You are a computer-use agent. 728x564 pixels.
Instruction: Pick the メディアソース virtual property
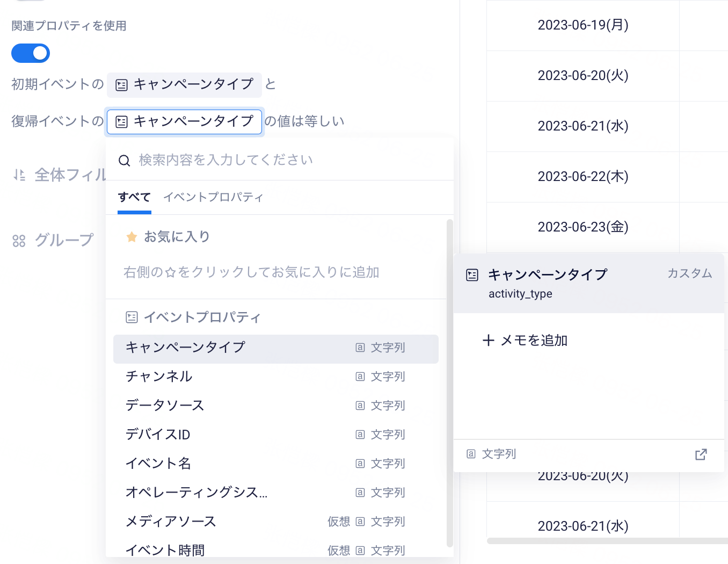[x=275, y=522]
